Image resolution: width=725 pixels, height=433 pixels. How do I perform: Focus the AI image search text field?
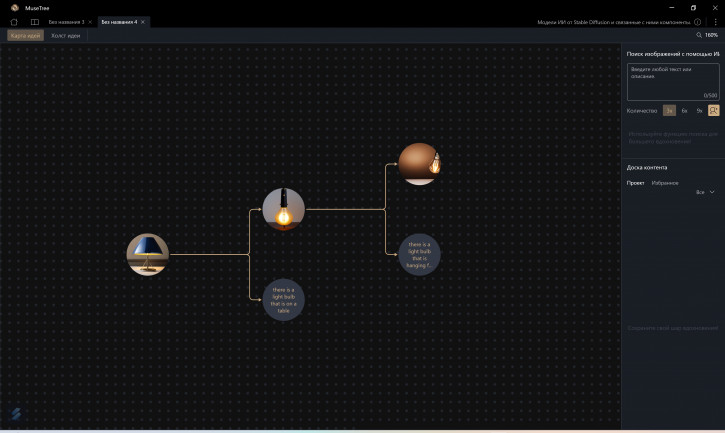coord(673,82)
